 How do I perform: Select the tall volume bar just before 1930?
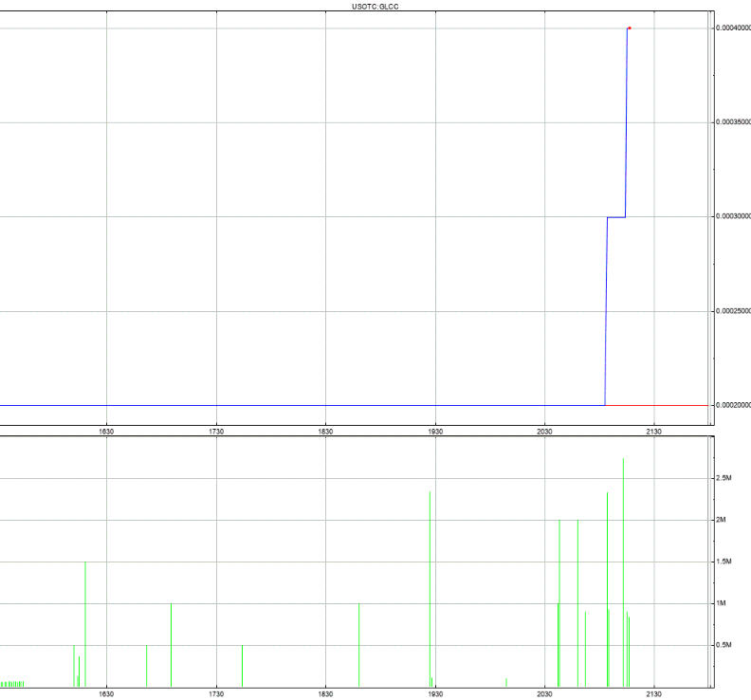(430, 588)
